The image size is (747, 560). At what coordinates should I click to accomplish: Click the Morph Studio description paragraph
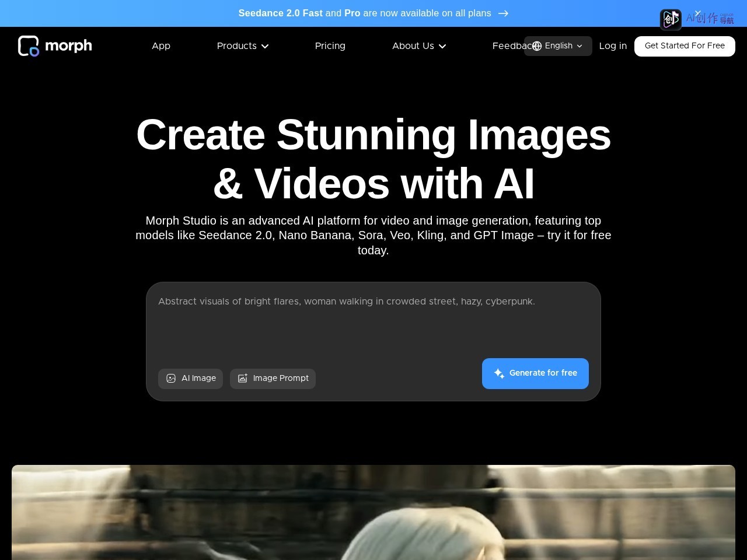(373, 236)
